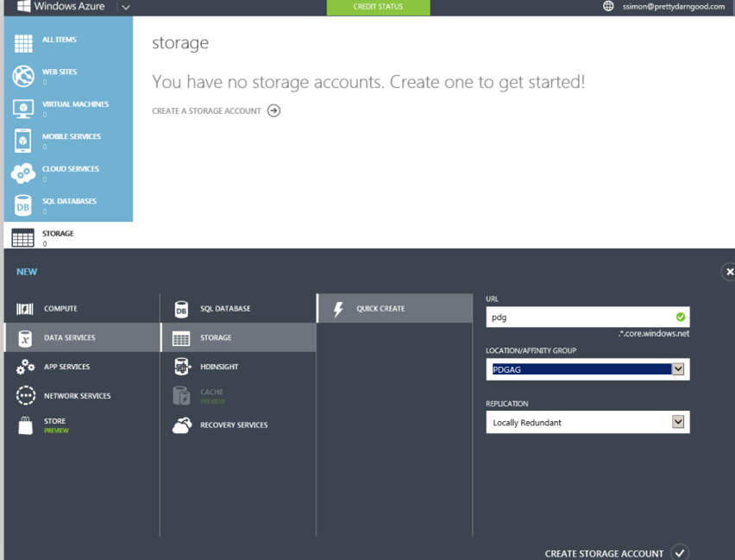Click the Storage grid icon in NEW panel

pyautogui.click(x=181, y=338)
